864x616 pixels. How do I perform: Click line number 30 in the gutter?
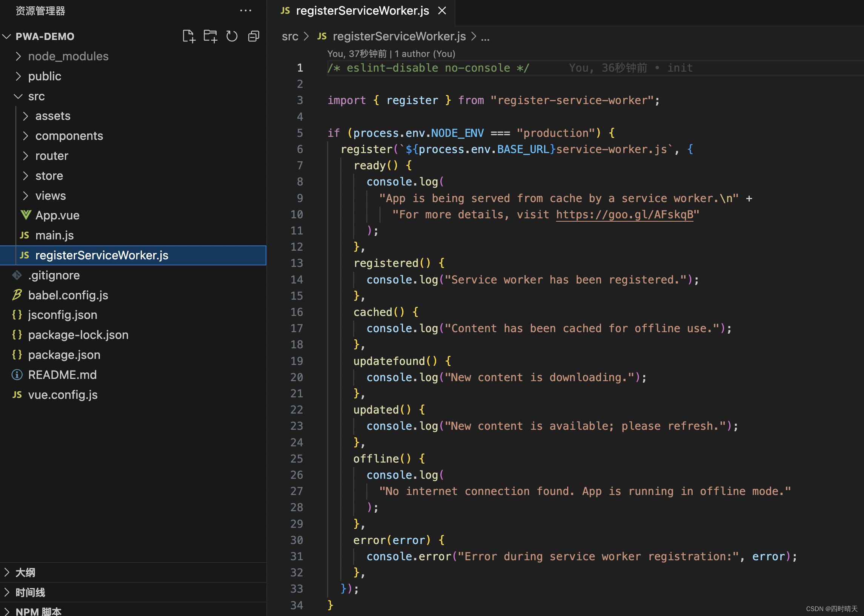pos(297,540)
